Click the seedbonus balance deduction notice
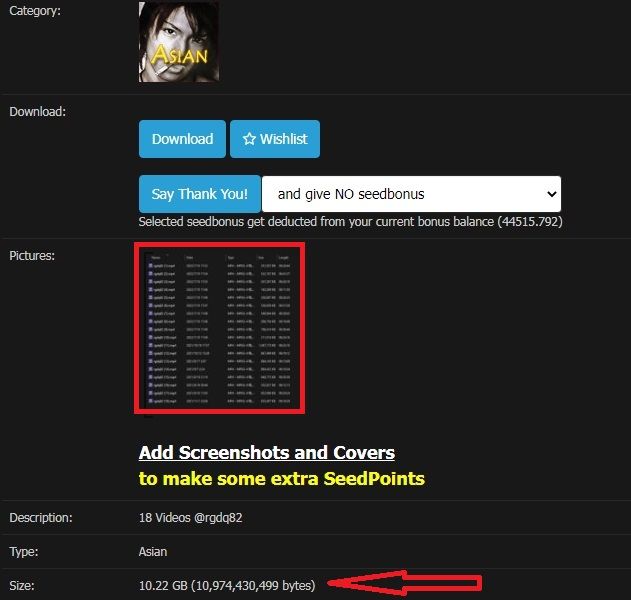Viewport: 631px width, 600px height. [350, 222]
